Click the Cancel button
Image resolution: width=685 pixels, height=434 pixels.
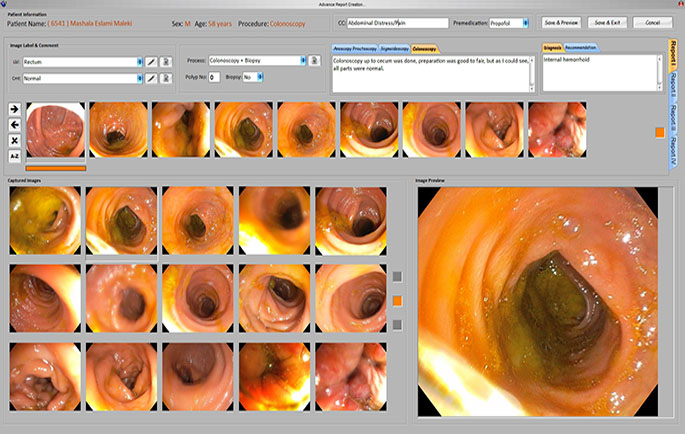[652, 22]
